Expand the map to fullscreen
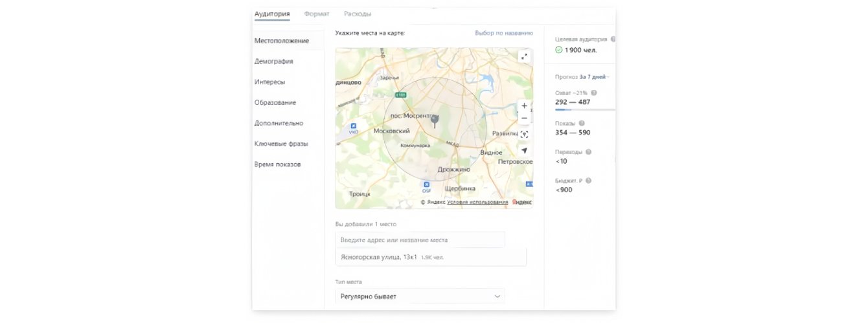 click(x=524, y=56)
